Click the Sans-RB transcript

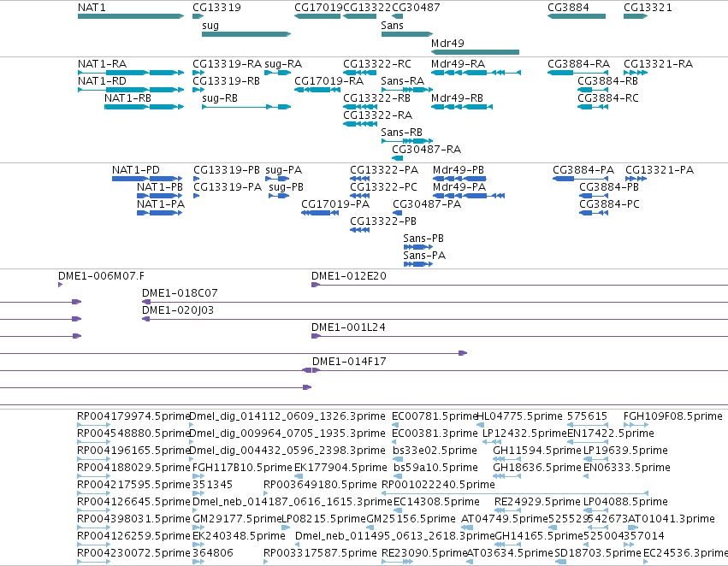click(407, 140)
